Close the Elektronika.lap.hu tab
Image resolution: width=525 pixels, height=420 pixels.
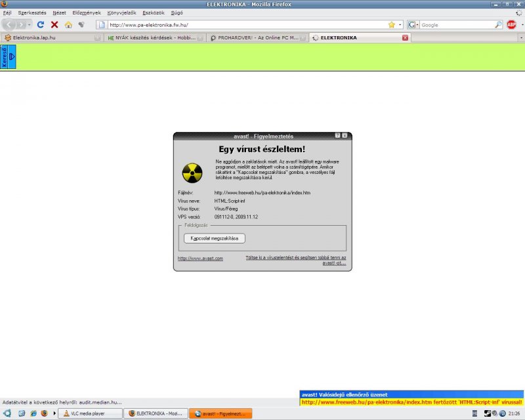(97, 38)
